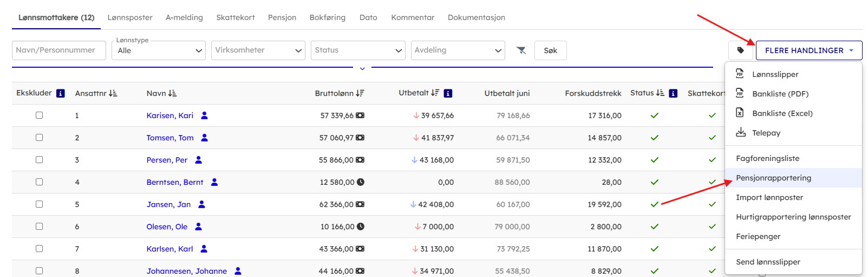Click the clear filter funnel icon
The height and width of the screenshot is (277, 868).
click(521, 50)
